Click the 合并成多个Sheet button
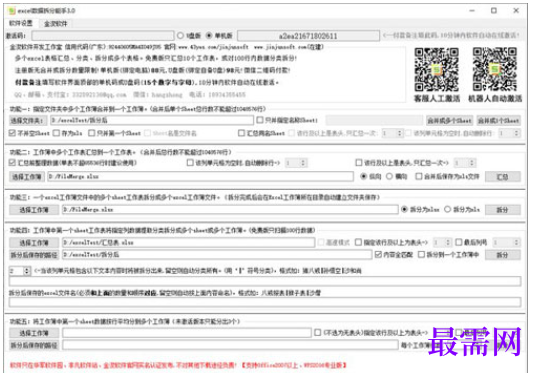This screenshot has height=373, width=540. tap(449, 121)
